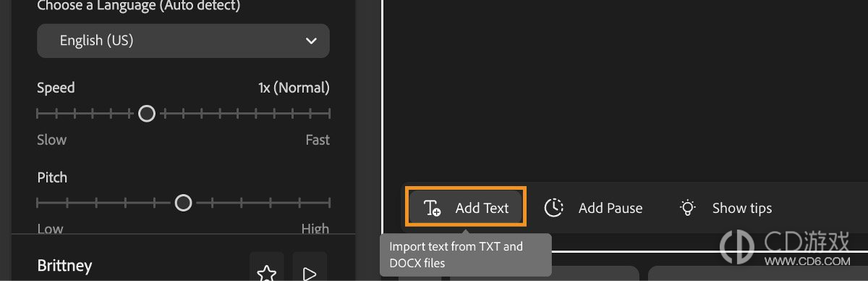Click the Add Text T-plus icon
868x281 pixels.
pos(433,209)
